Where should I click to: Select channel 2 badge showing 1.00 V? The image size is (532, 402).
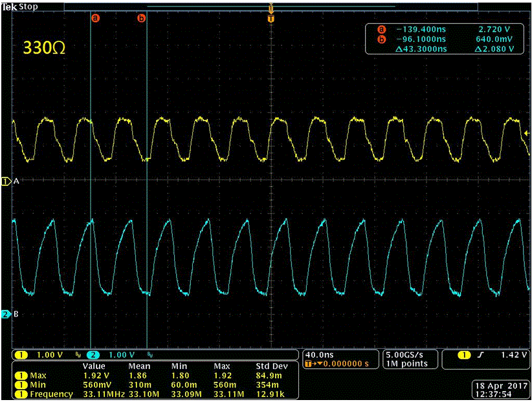93,355
